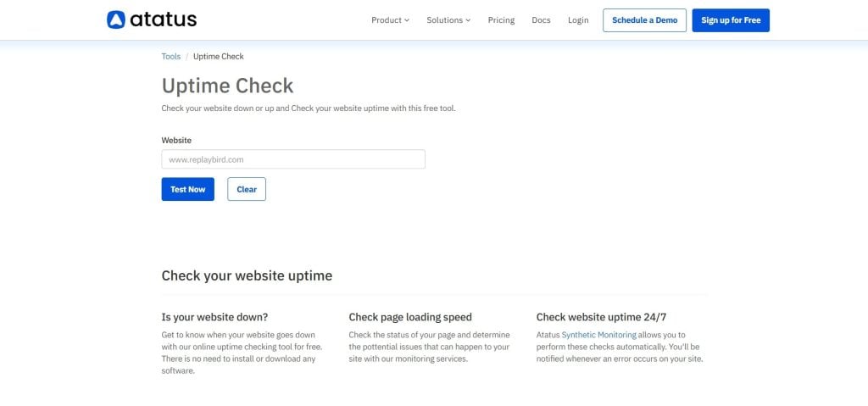Click the large Uptime Check page heading

click(227, 86)
